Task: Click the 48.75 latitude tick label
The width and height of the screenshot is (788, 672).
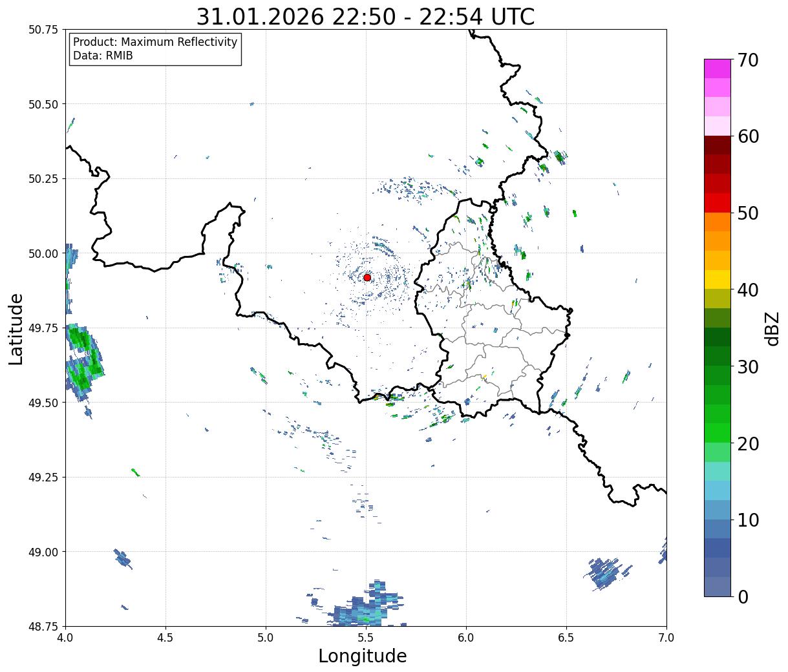Action: 43,626
